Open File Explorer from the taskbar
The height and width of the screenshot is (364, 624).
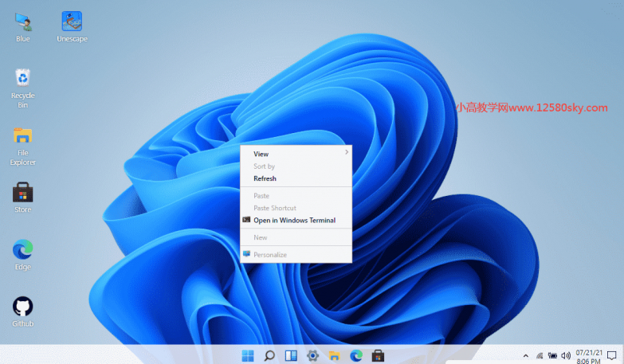(335, 355)
